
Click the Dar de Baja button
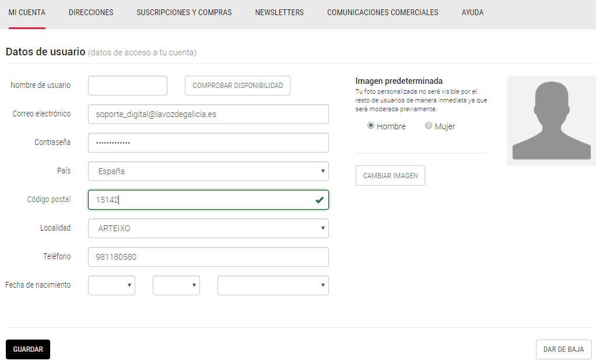(564, 349)
